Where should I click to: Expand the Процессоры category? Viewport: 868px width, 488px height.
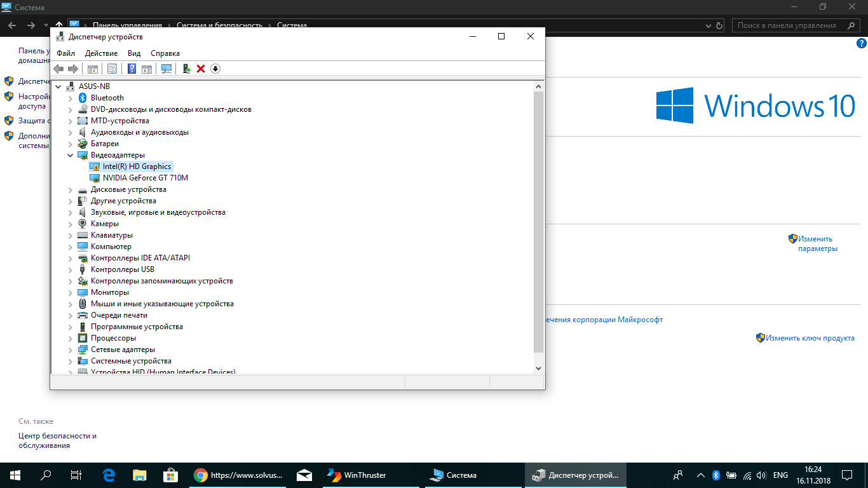71,338
